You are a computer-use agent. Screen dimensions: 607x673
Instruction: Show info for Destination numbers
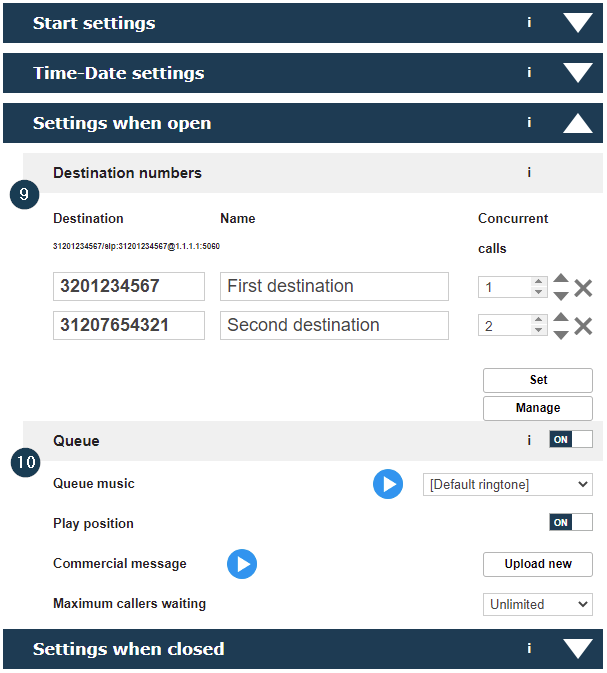point(529,172)
